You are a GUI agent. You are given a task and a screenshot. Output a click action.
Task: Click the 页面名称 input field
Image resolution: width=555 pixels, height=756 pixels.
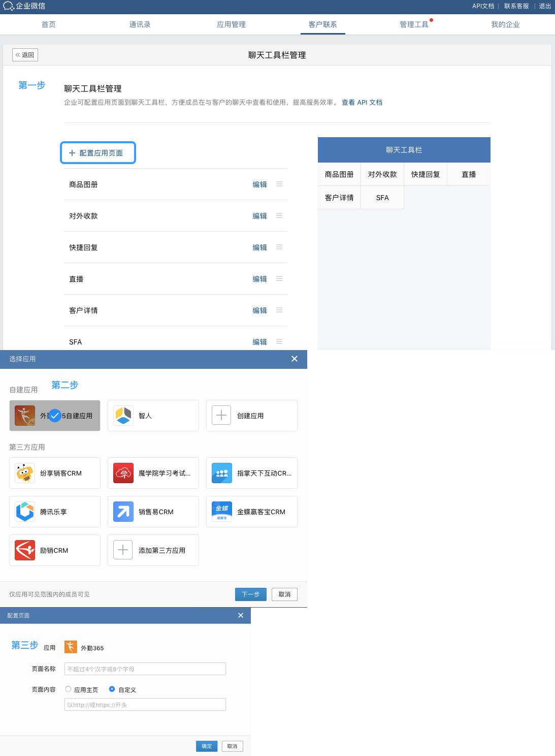pyautogui.click(x=145, y=669)
